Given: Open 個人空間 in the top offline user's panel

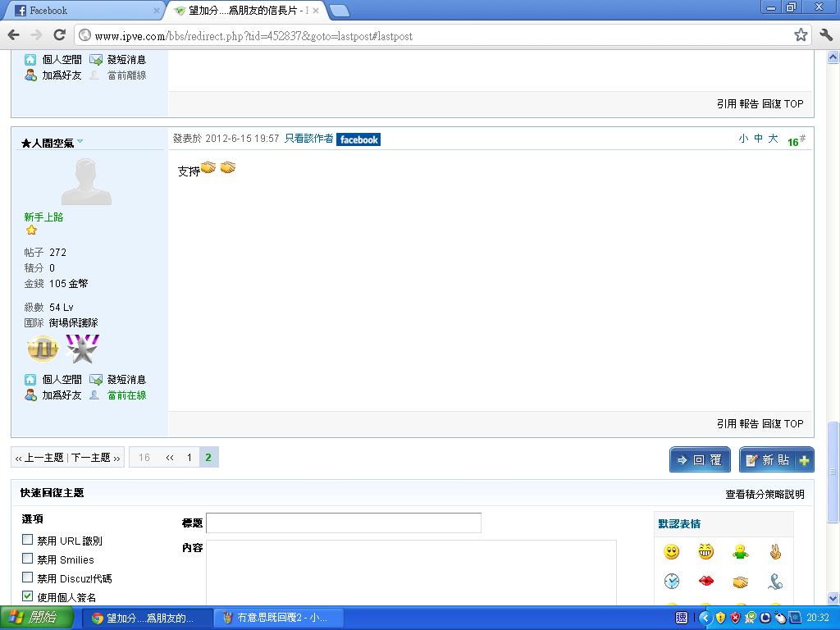Looking at the screenshot, I should pos(62,59).
